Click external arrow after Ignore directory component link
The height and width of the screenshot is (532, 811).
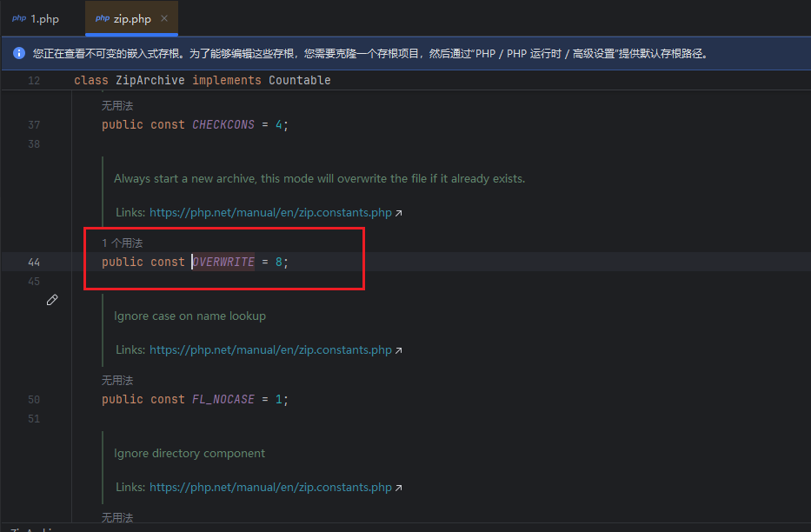point(399,488)
